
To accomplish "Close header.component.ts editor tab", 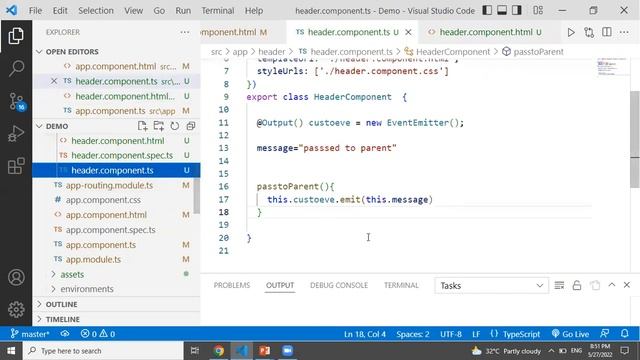I will (408, 32).
